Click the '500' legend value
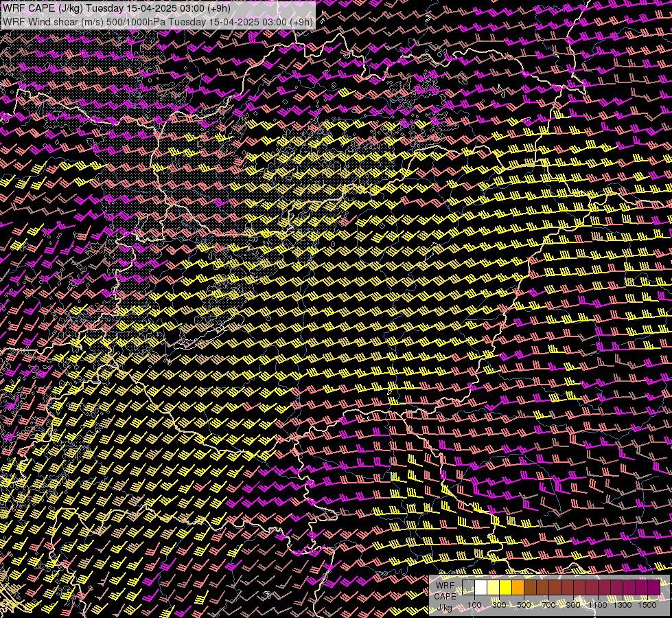 click(x=524, y=605)
